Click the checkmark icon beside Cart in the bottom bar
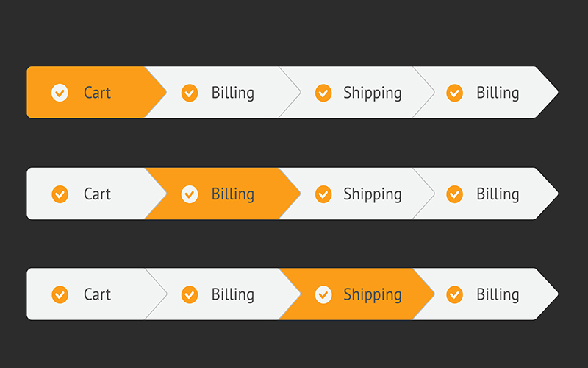Image resolution: width=588 pixels, height=368 pixels. 60,294
